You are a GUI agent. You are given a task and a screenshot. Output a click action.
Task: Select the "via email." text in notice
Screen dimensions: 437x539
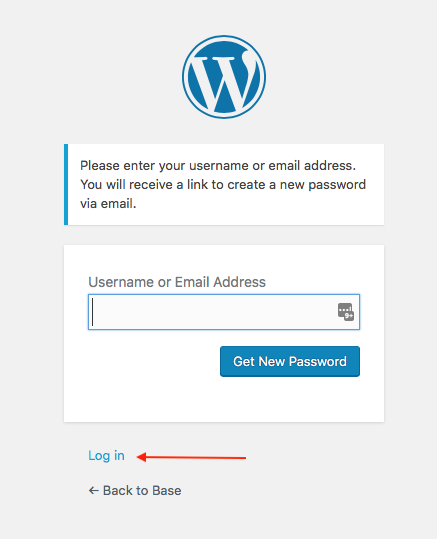point(108,204)
